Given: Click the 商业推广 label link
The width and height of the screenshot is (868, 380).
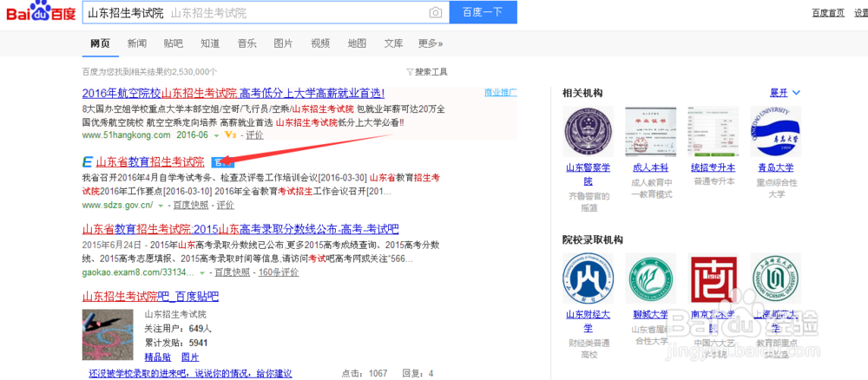Looking at the screenshot, I should coord(501,92).
